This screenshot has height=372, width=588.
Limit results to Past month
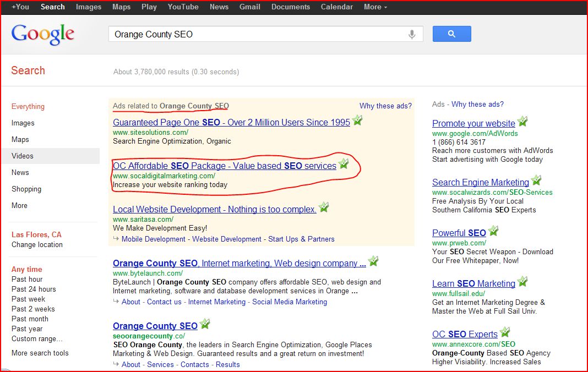click(30, 319)
